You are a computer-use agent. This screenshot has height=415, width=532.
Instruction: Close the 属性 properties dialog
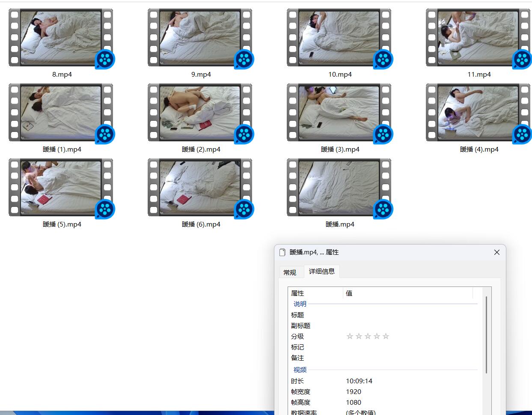pos(496,252)
